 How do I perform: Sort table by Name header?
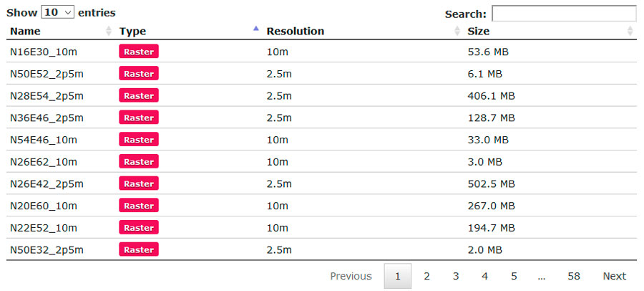tap(26, 32)
